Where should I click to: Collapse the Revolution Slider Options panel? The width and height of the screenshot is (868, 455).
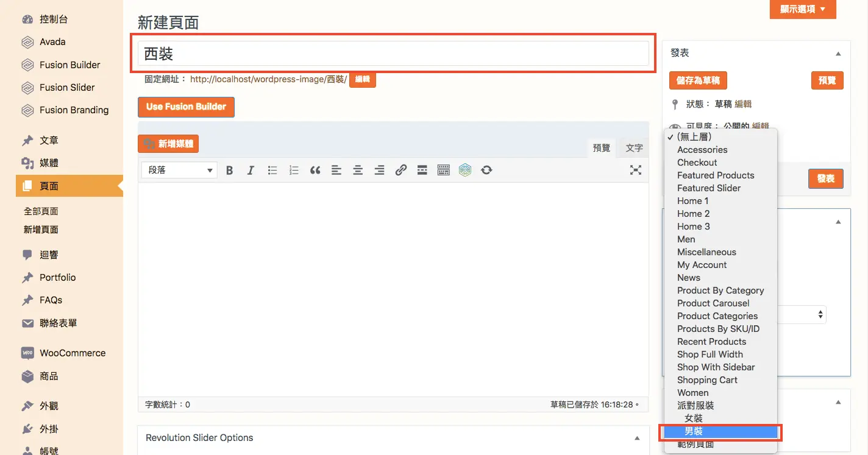pyautogui.click(x=637, y=438)
